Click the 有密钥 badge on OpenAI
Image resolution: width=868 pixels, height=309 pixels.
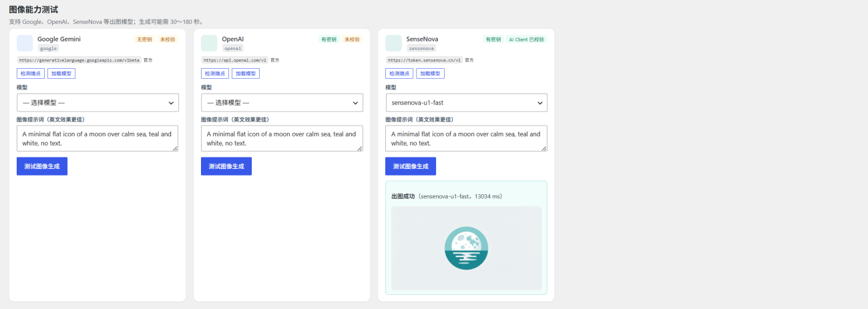click(x=329, y=39)
